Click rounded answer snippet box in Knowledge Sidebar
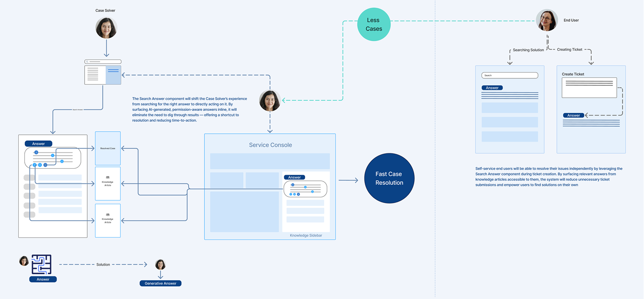This screenshot has width=644, height=299. point(305,189)
